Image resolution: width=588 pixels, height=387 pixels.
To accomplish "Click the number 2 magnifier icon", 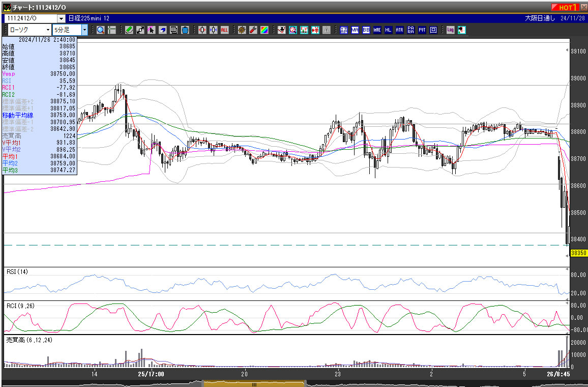I will 293,30.
